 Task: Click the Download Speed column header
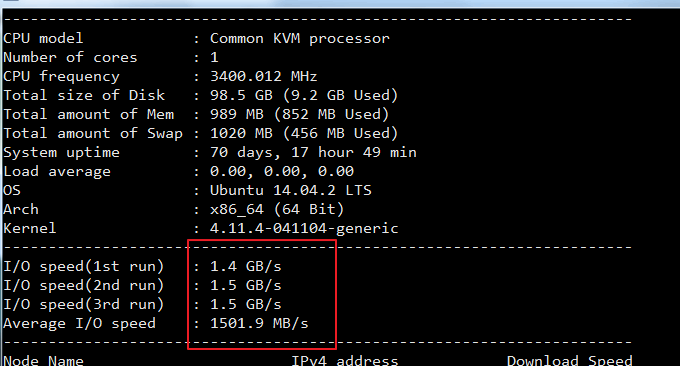[x=570, y=360]
